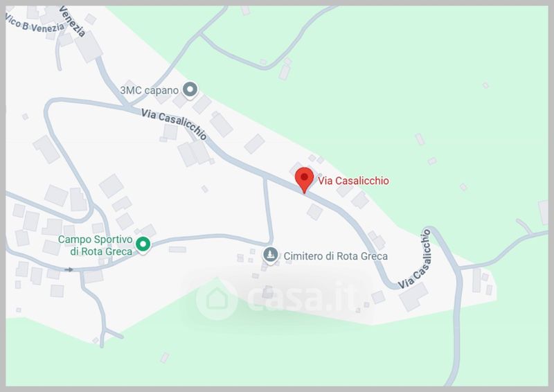This screenshot has width=554, height=392.
Task: Click the 3MC capano text label
Action: point(150,90)
